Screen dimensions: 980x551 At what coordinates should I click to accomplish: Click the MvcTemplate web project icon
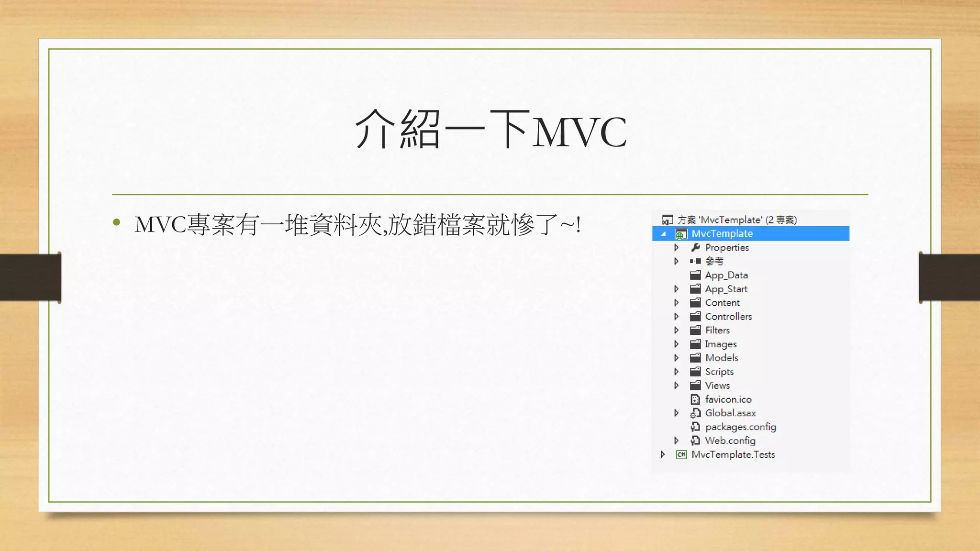(681, 234)
